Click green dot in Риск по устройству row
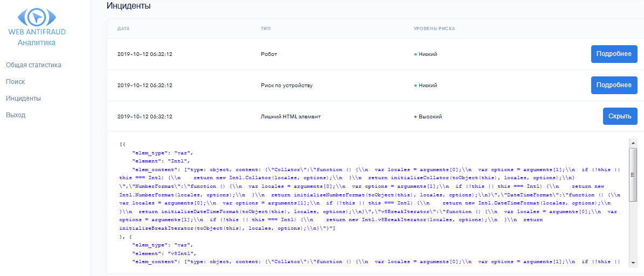 coord(415,86)
